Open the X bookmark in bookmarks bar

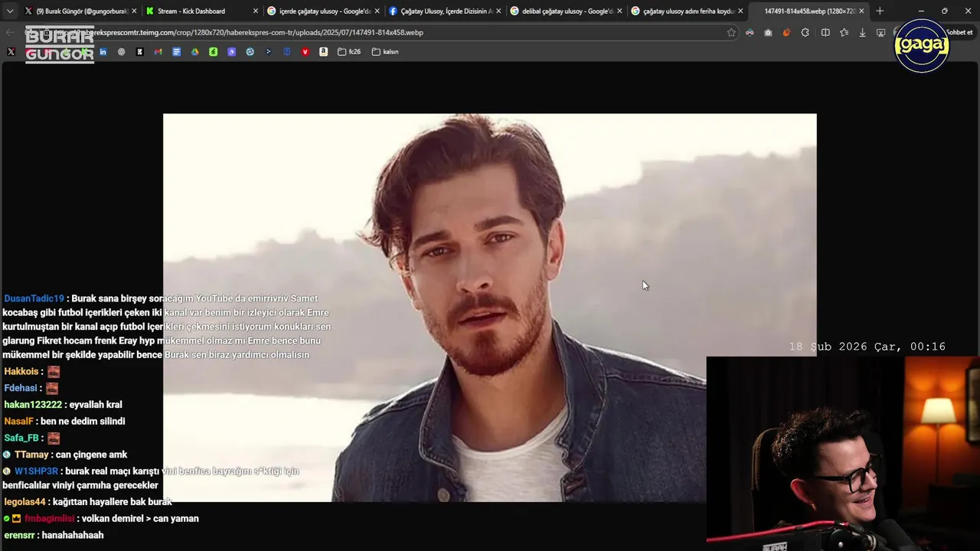(x=11, y=52)
